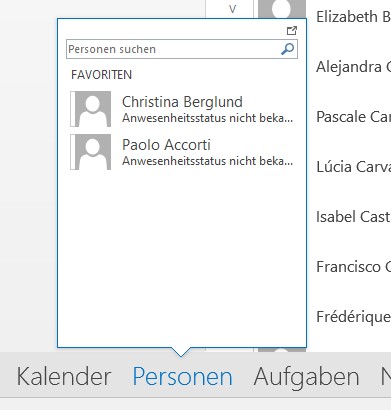Select contact Isabel Cast in the list
Image resolution: width=391 pixels, height=410 pixels.
(x=353, y=217)
